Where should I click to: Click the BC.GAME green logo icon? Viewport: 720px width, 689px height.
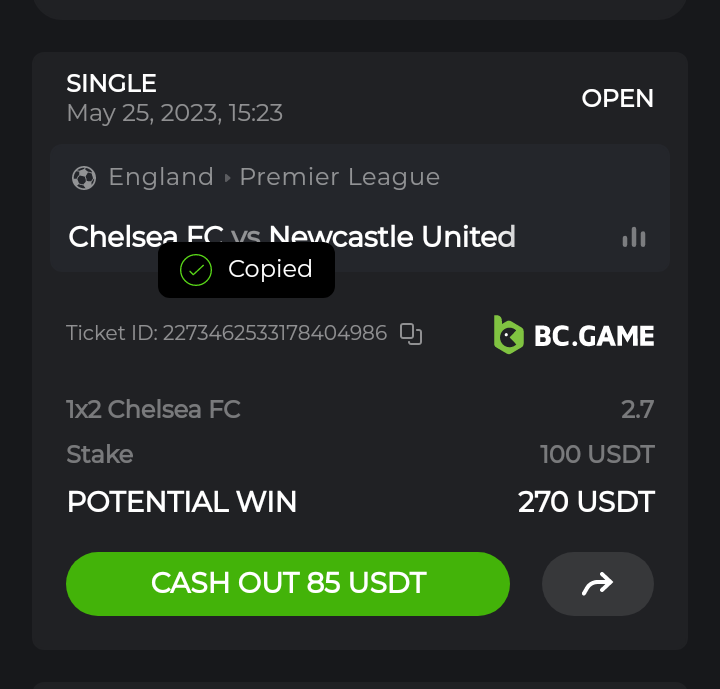coord(508,334)
